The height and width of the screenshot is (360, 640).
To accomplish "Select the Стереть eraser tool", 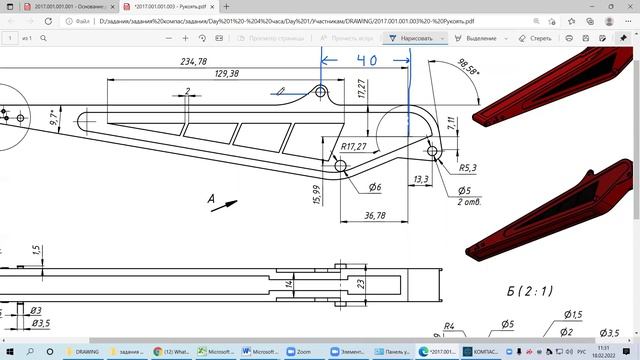I will tap(535, 38).
